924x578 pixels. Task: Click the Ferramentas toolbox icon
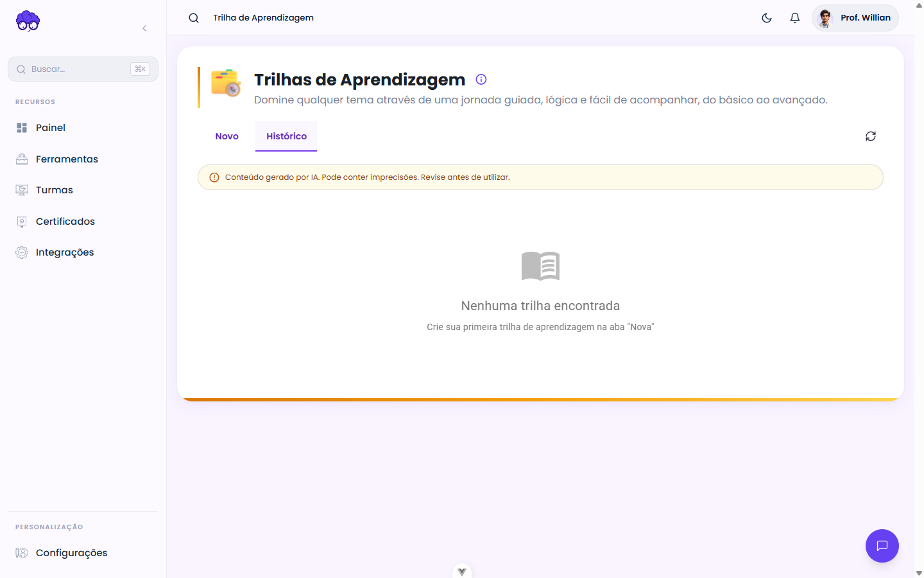pyautogui.click(x=22, y=159)
